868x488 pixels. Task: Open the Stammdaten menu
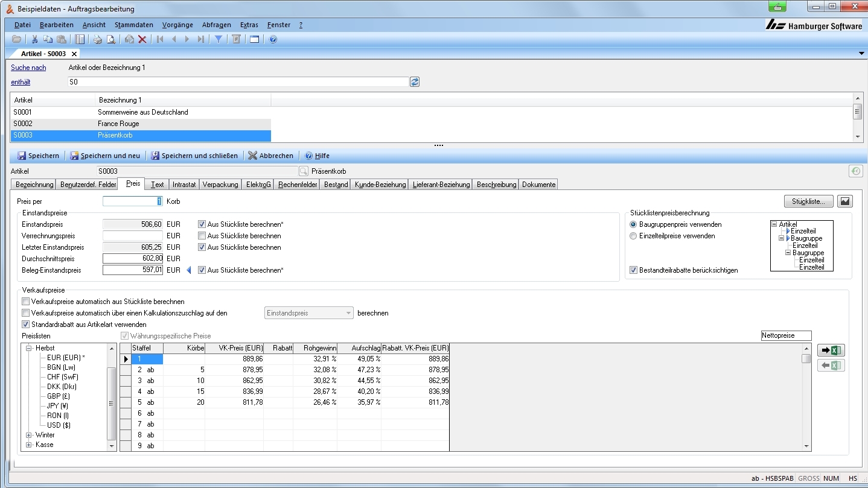133,25
